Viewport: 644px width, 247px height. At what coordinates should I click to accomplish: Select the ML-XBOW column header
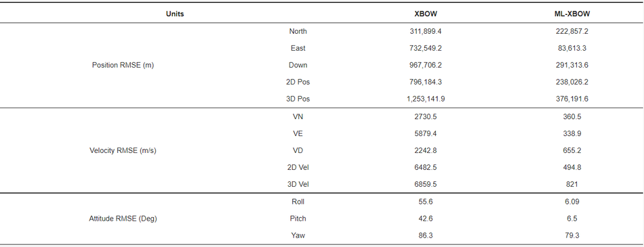coord(572,14)
